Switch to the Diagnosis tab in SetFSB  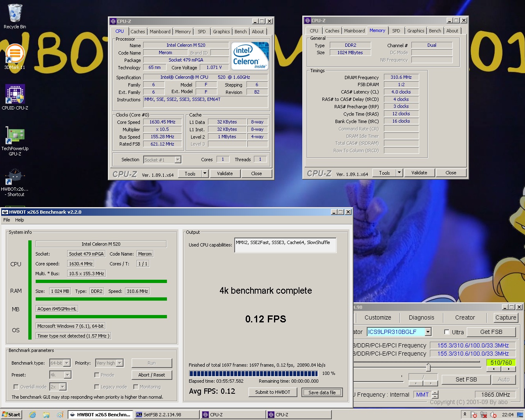pos(421,317)
